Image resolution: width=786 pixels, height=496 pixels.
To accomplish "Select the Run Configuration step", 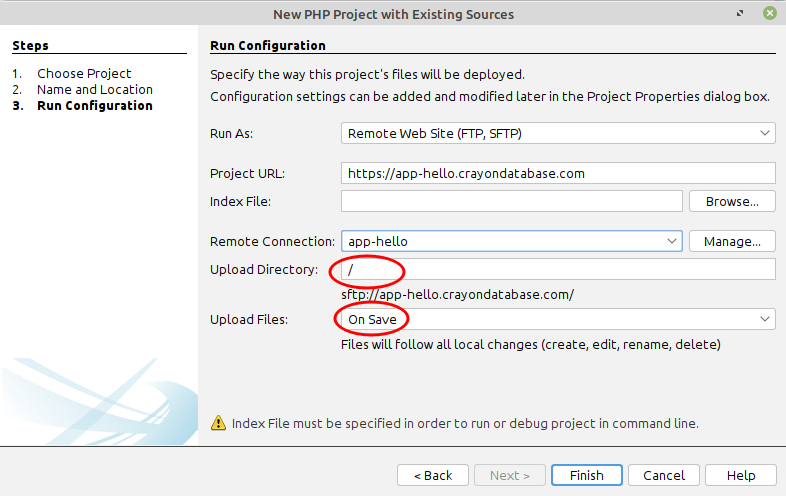I will coord(95,105).
